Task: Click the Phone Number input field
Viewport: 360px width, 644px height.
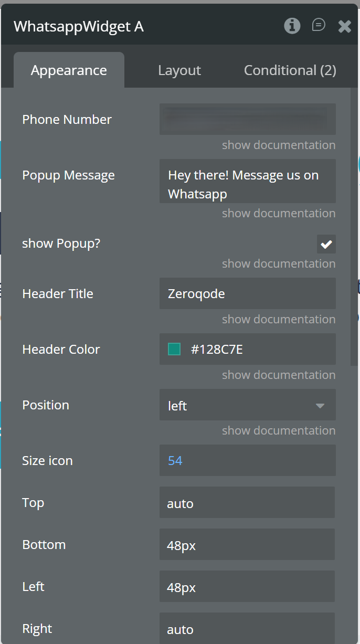Action: 247,119
